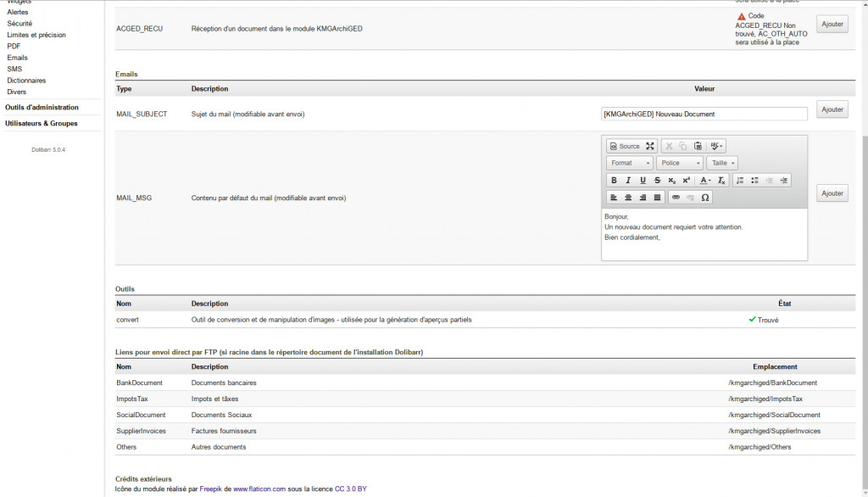This screenshot has width=868, height=497.
Task: Click Ajouter for the MAIL_SUBJECT row
Action: click(832, 109)
